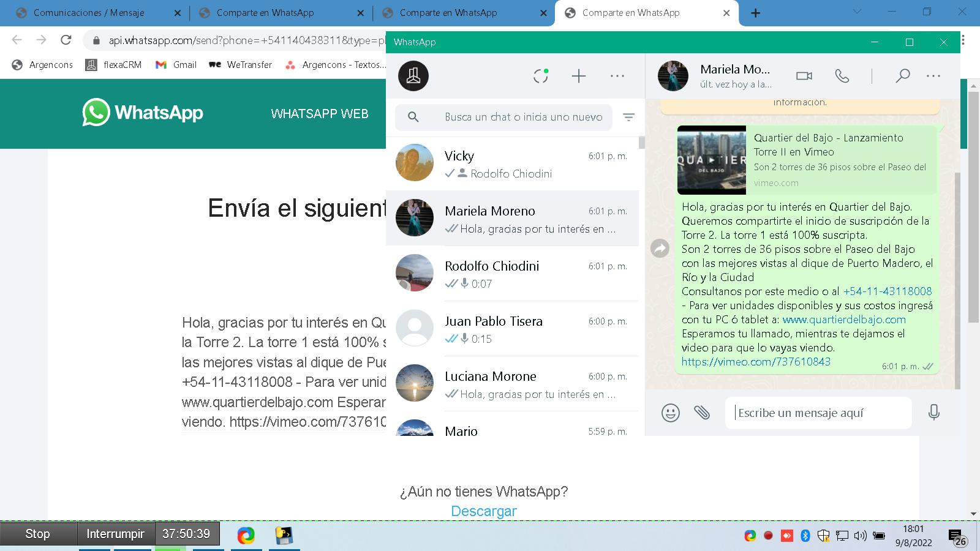Open Mariela Moreno's profile picture in header
980x551 pixels.
673,76
